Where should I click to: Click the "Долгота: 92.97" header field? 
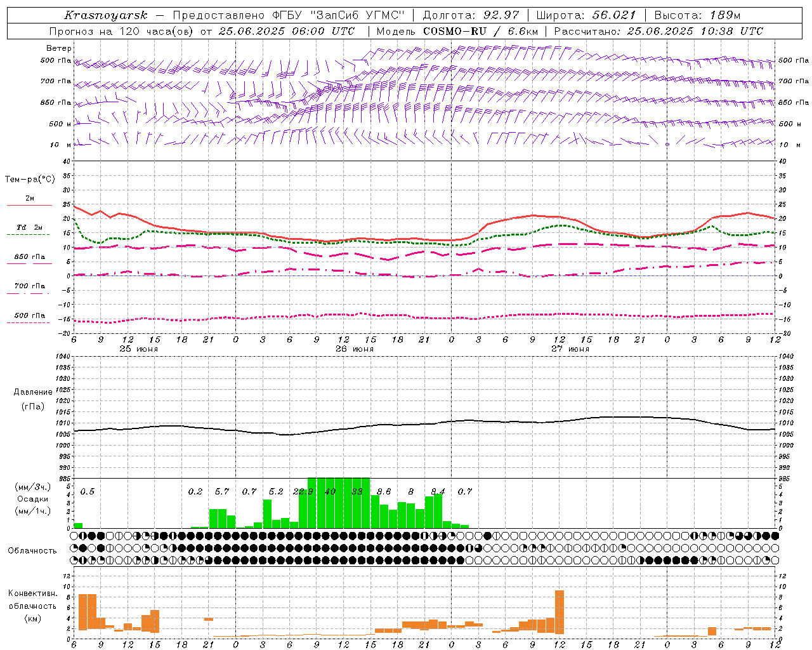[x=471, y=15]
